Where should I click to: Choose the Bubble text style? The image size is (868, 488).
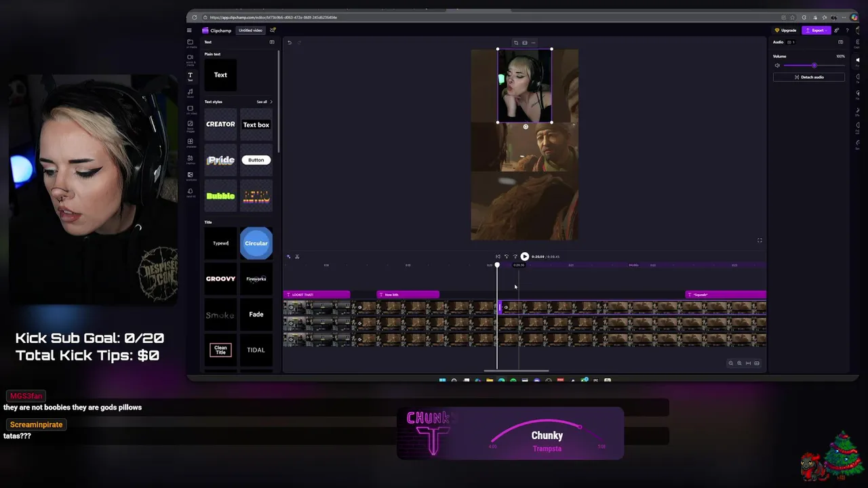[220, 196]
